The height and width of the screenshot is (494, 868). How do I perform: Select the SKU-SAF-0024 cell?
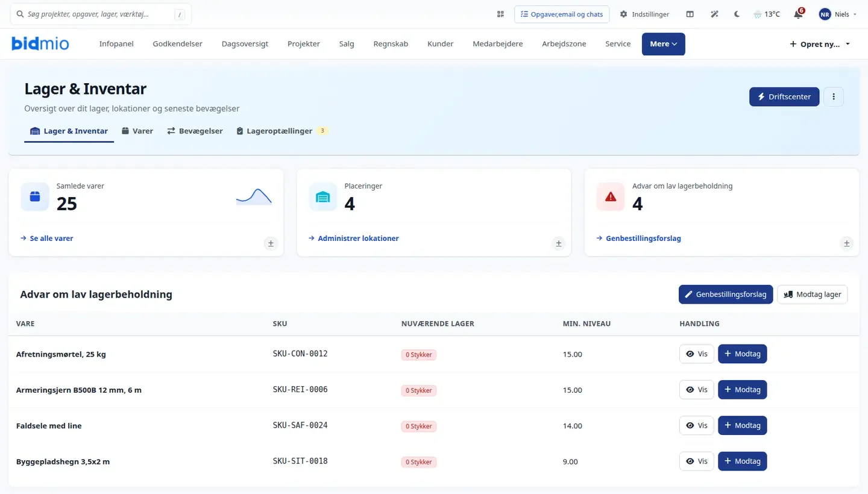[300, 425]
